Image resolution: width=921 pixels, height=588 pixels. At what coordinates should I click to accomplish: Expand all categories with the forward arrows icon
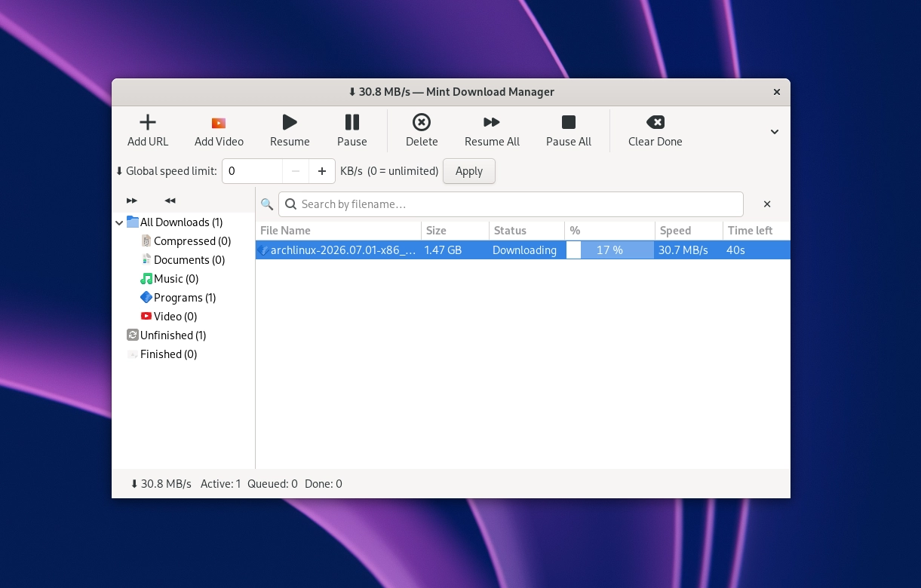132,201
